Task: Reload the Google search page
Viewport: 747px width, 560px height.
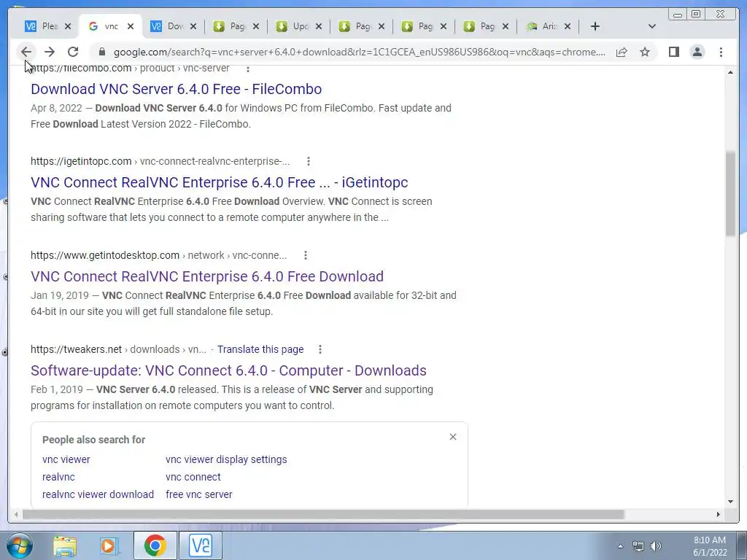Action: (73, 52)
